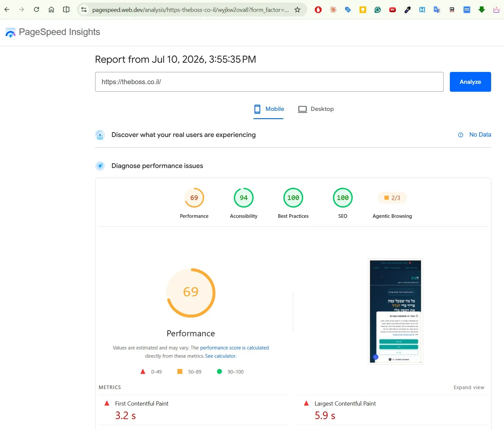The width and height of the screenshot is (504, 430).
Task: Click the PageSpeed Insights title text
Action: click(x=59, y=32)
